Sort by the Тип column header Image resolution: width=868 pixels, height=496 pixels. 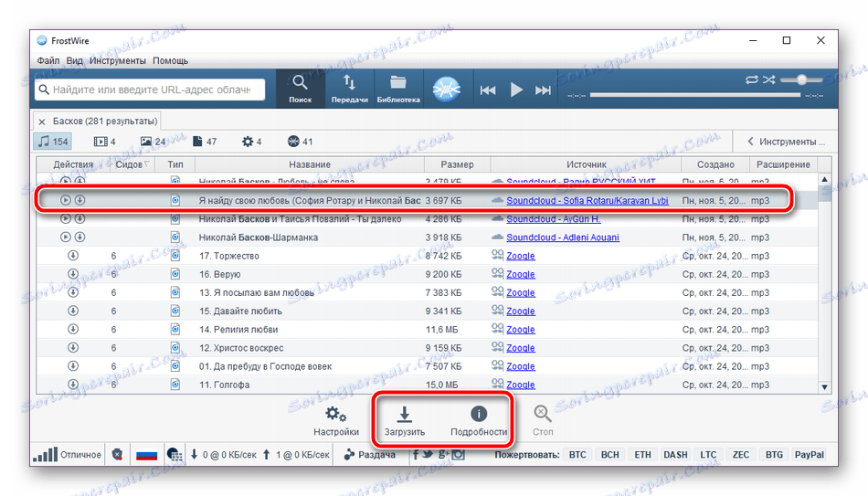coord(175,164)
